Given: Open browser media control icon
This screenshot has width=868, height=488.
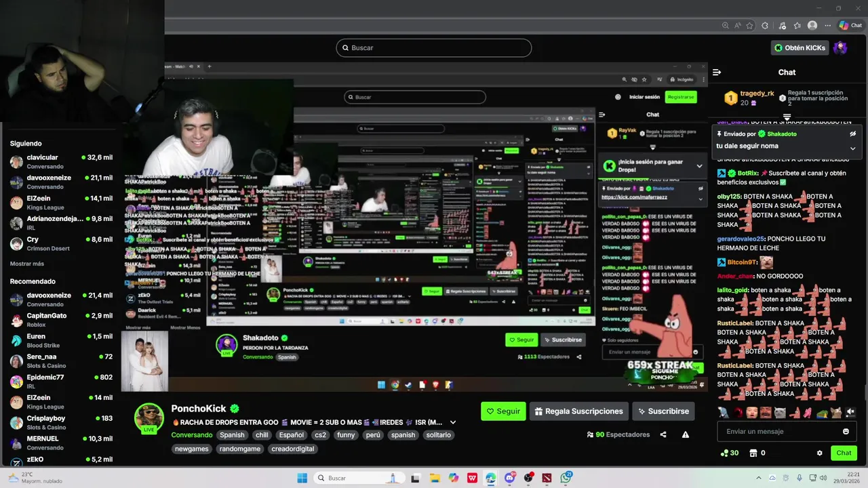Looking at the screenshot, I should (782, 26).
